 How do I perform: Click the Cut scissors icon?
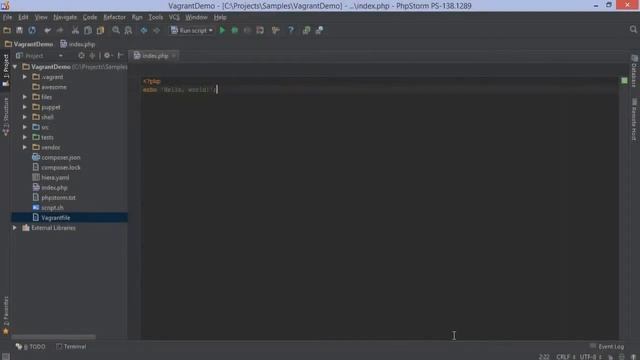75,30
